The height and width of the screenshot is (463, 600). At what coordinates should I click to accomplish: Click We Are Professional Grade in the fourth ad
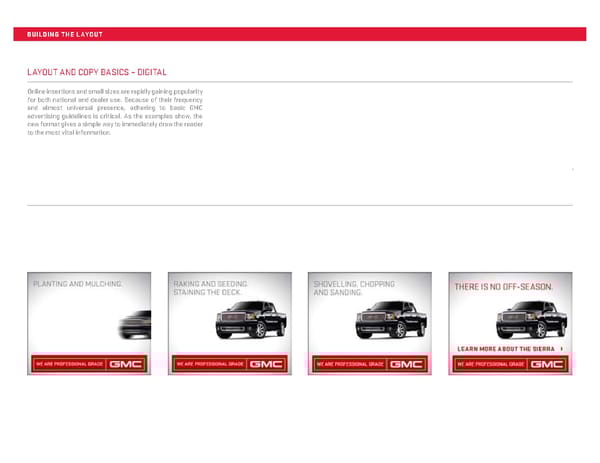pos(489,364)
